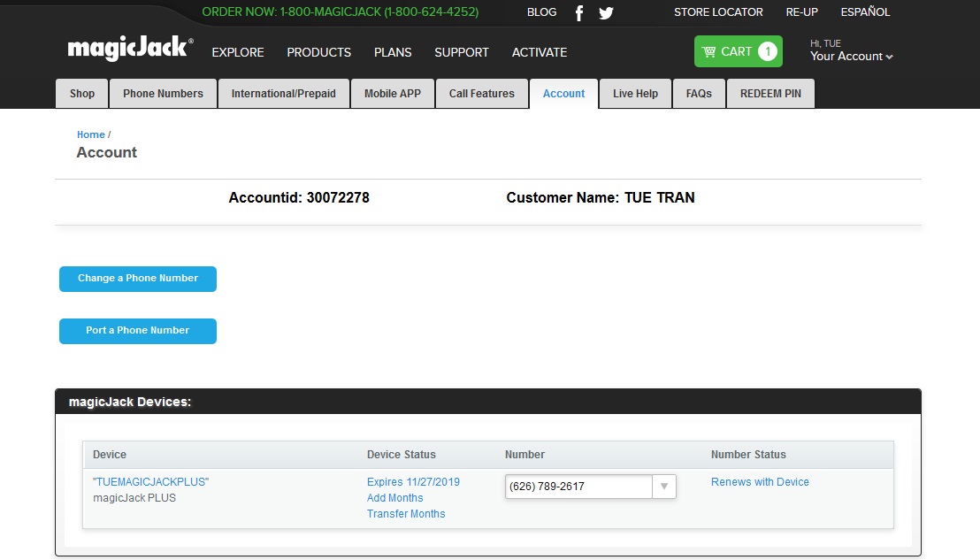Open the magicJack Twitter bird icon
The image size is (980, 560).
tap(606, 12)
